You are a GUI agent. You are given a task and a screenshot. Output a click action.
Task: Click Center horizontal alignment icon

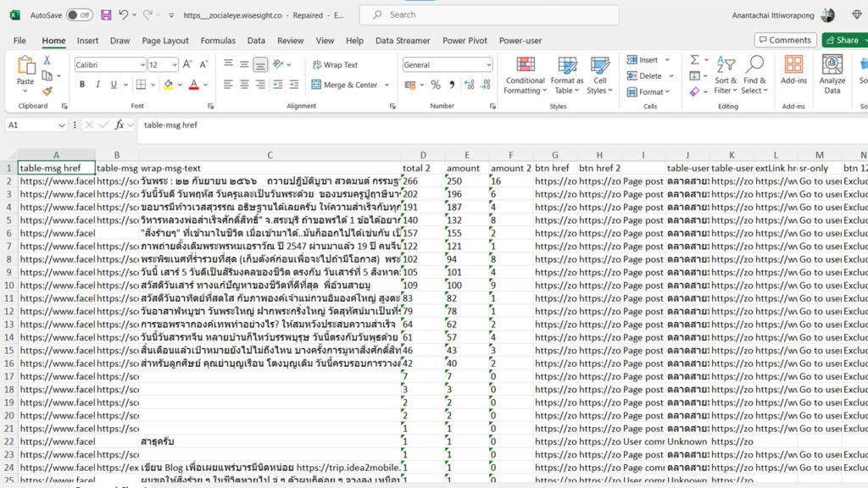click(244, 85)
